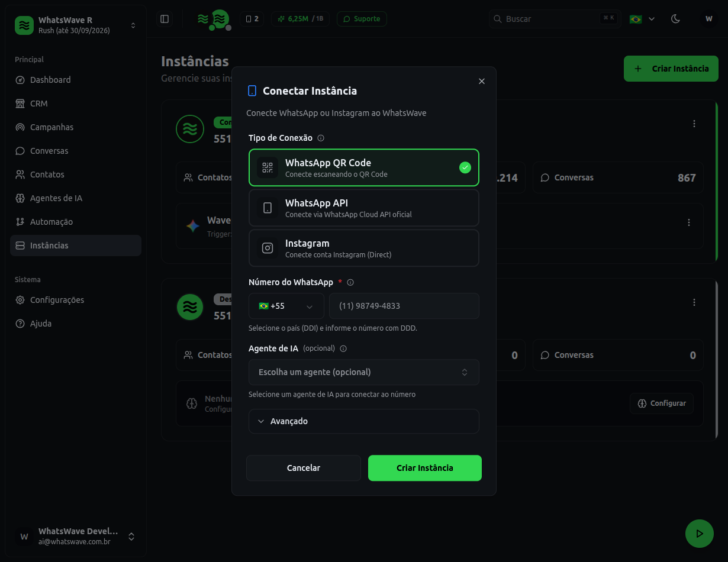Click the device count badge showing 2

[x=252, y=19]
